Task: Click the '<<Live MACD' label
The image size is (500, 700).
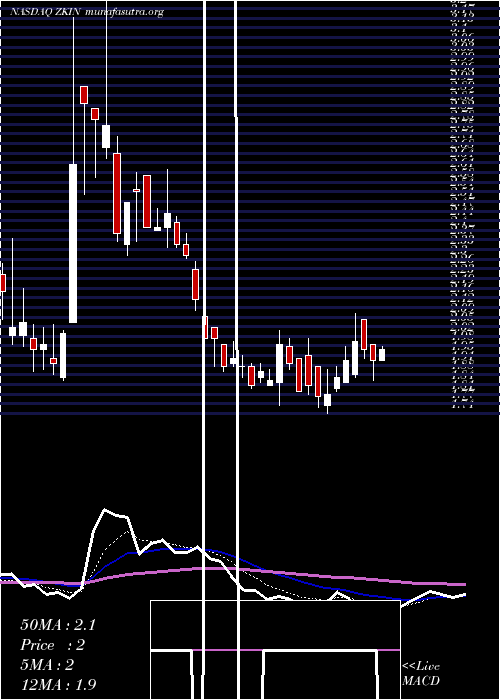Action: pos(421,674)
